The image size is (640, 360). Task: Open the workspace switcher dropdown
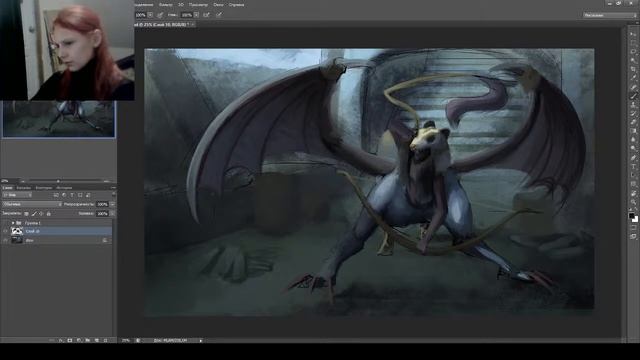(x=609, y=15)
